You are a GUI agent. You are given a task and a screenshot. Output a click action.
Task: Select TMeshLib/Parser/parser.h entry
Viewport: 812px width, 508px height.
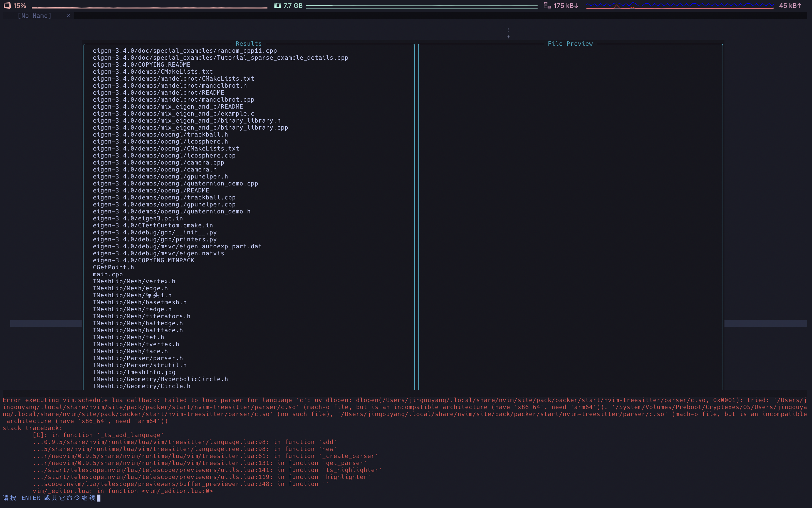(x=137, y=358)
